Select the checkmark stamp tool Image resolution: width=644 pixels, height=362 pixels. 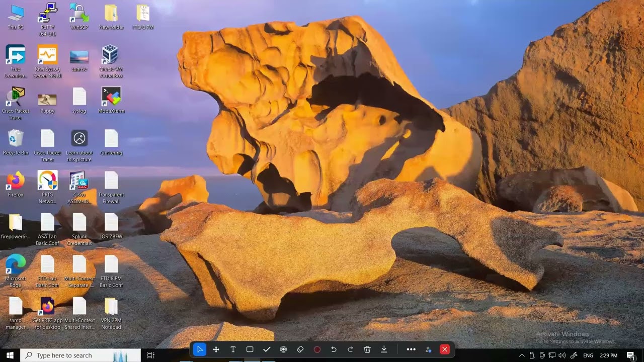(267, 349)
